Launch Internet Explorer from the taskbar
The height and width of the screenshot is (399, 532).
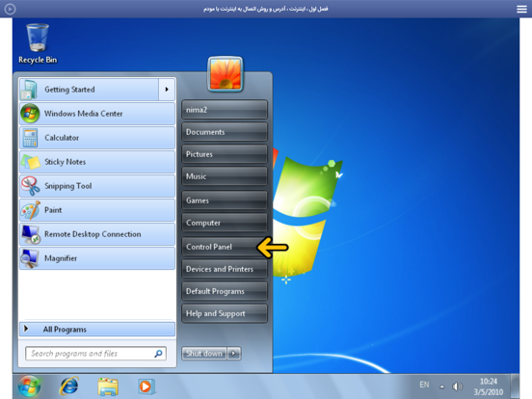[69, 386]
